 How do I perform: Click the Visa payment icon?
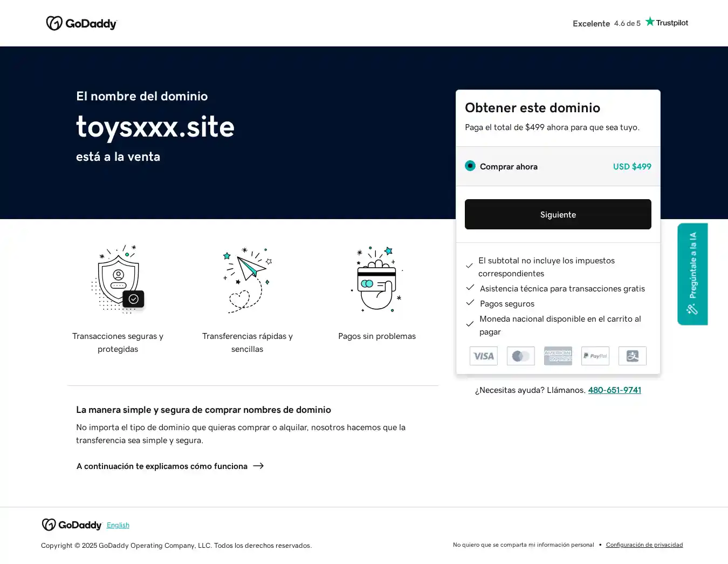tap(483, 356)
